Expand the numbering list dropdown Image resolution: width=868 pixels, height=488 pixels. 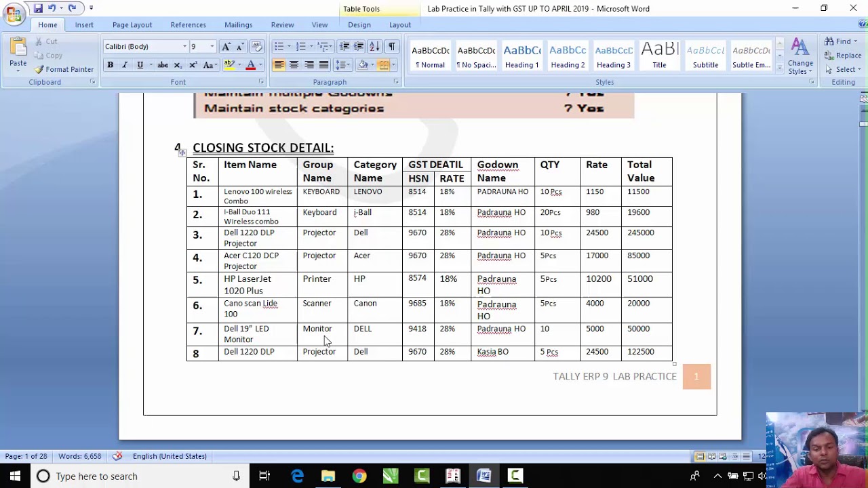(311, 46)
